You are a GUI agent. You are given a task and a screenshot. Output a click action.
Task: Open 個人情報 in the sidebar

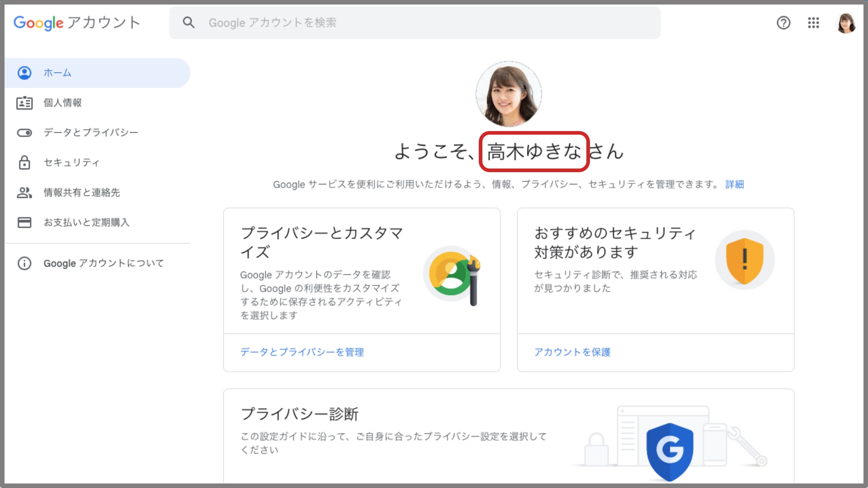97,103
